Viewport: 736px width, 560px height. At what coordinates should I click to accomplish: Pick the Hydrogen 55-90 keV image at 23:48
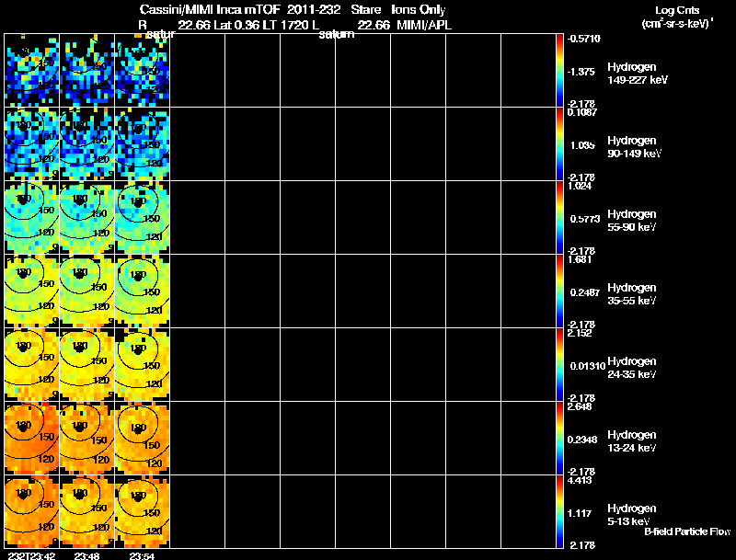tap(87, 218)
